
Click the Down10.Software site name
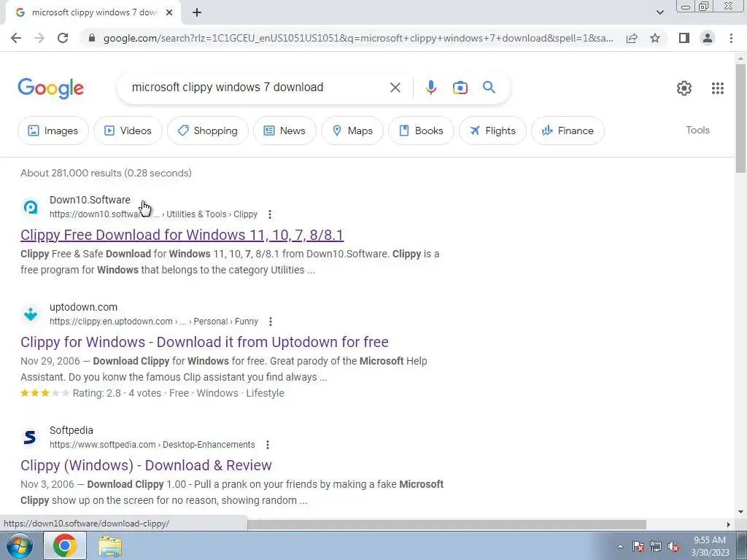90,200
